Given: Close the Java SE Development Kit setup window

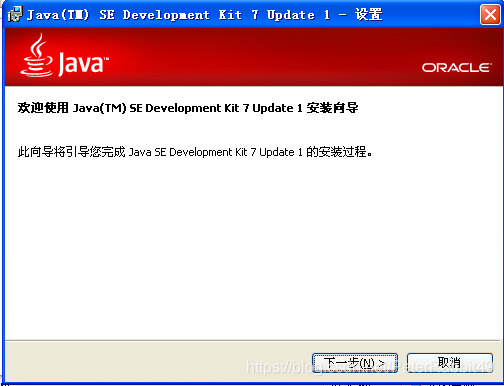Looking at the screenshot, I should [x=490, y=15].
